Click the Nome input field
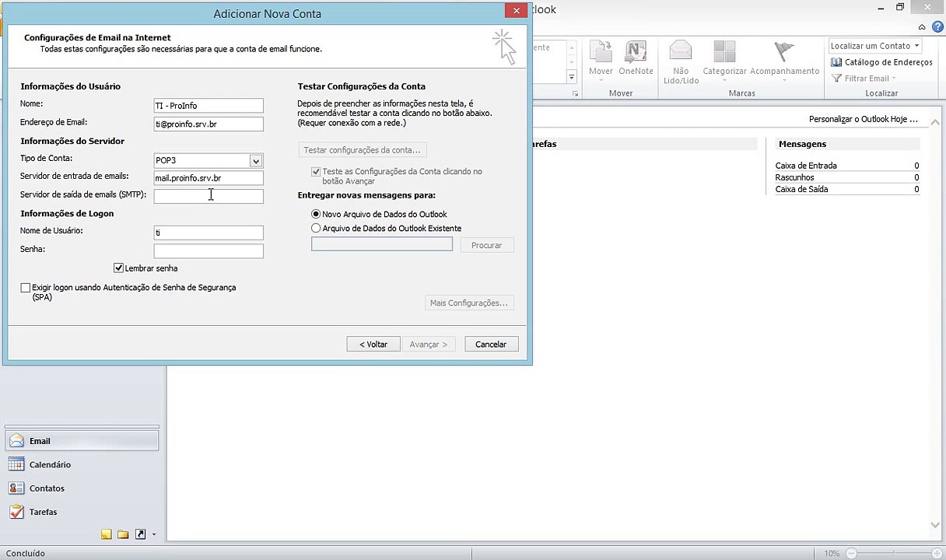Image resolution: width=946 pixels, height=560 pixels. (208, 106)
